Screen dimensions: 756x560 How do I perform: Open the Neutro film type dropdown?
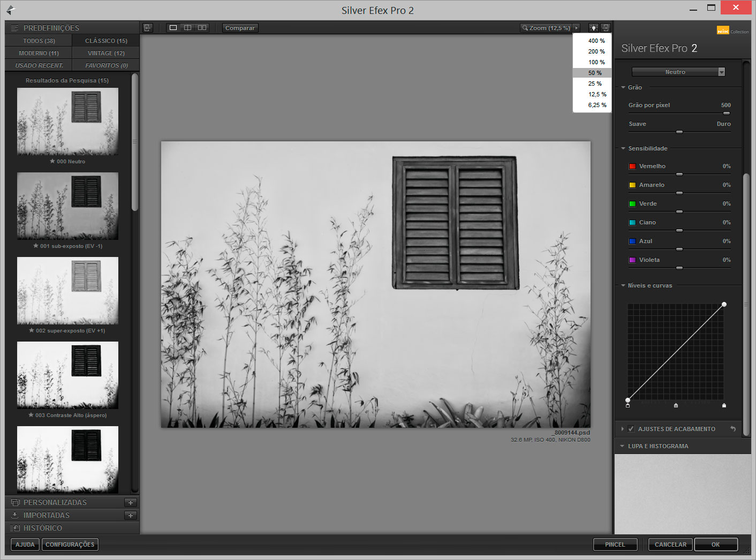coord(678,72)
